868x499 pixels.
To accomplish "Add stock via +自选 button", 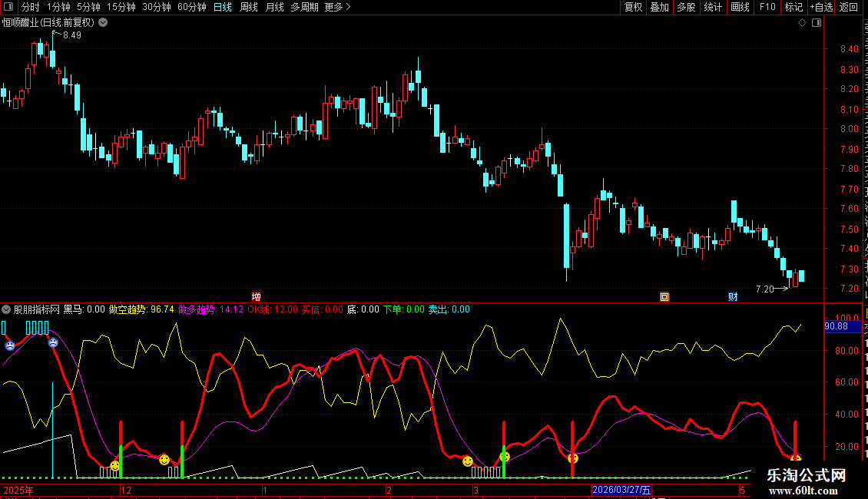I will point(821,7).
